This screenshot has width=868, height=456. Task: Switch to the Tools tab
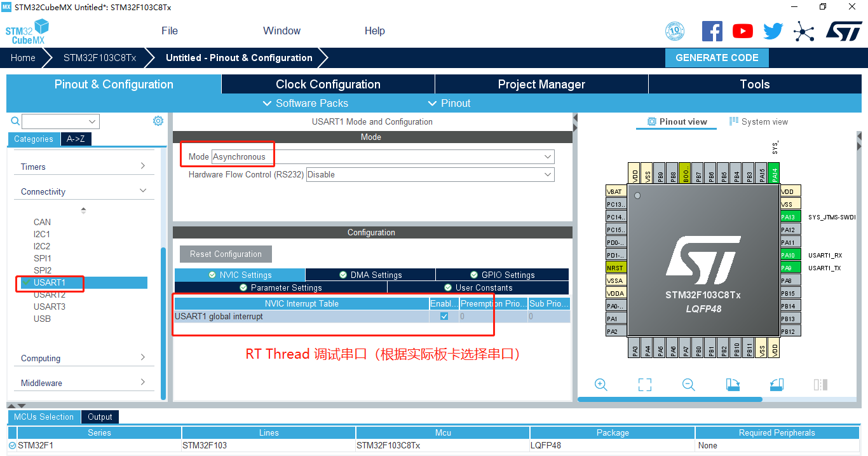(755, 85)
